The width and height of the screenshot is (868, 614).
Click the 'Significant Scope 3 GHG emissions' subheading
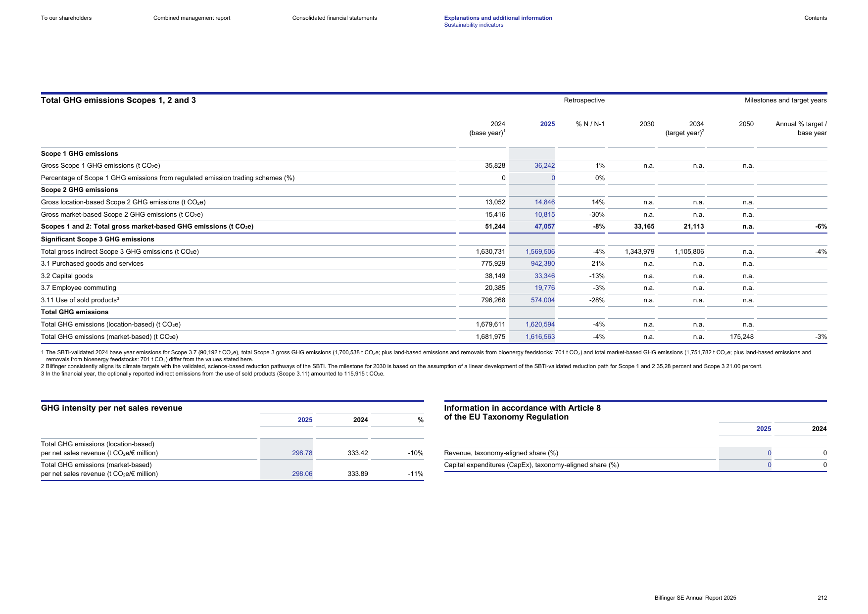pyautogui.click(x=97, y=239)
